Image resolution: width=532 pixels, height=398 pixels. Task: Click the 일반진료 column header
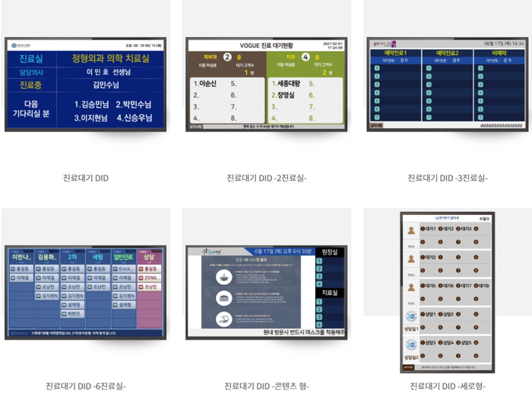[x=124, y=257]
